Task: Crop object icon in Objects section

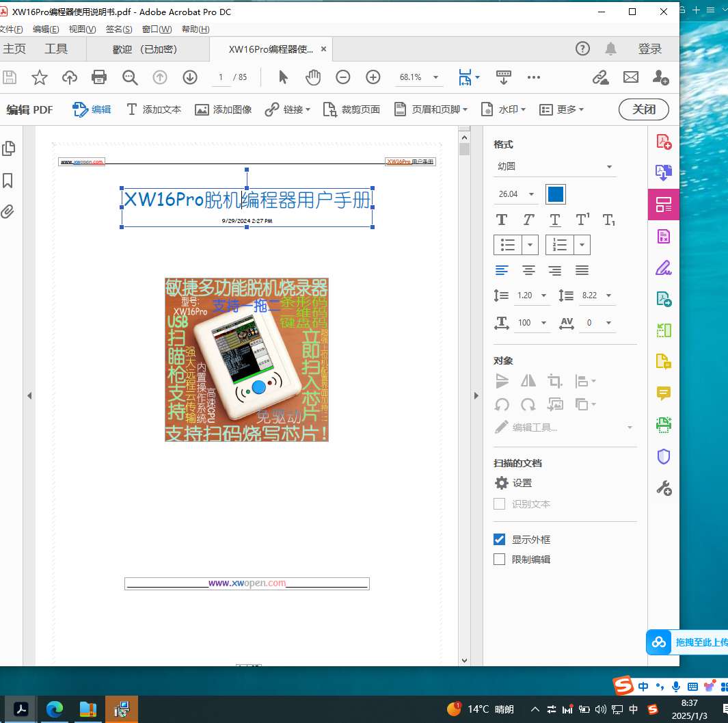Action: tap(555, 381)
